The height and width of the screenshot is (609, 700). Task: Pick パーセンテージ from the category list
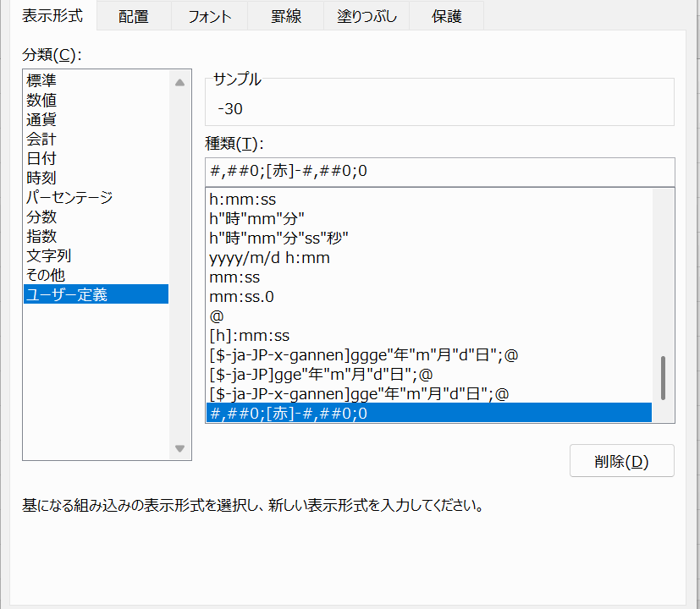(x=69, y=198)
